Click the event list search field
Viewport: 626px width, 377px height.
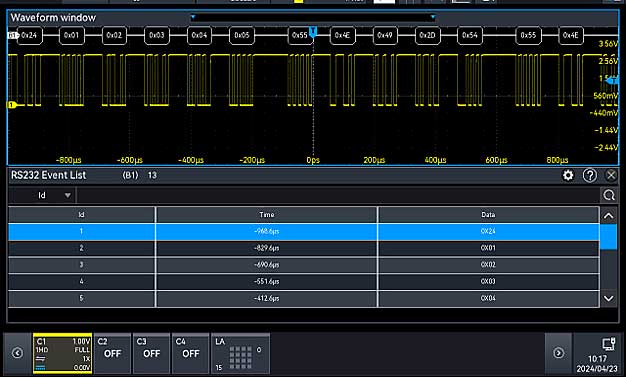point(339,195)
